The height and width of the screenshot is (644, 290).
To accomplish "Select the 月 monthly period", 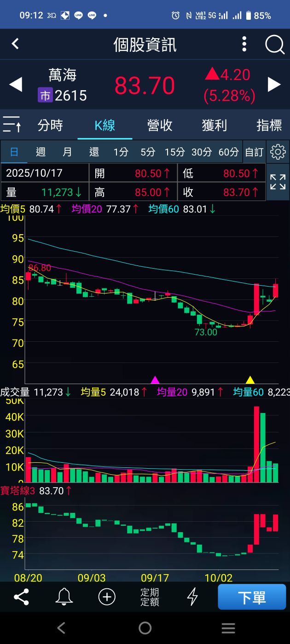I will point(67,152).
